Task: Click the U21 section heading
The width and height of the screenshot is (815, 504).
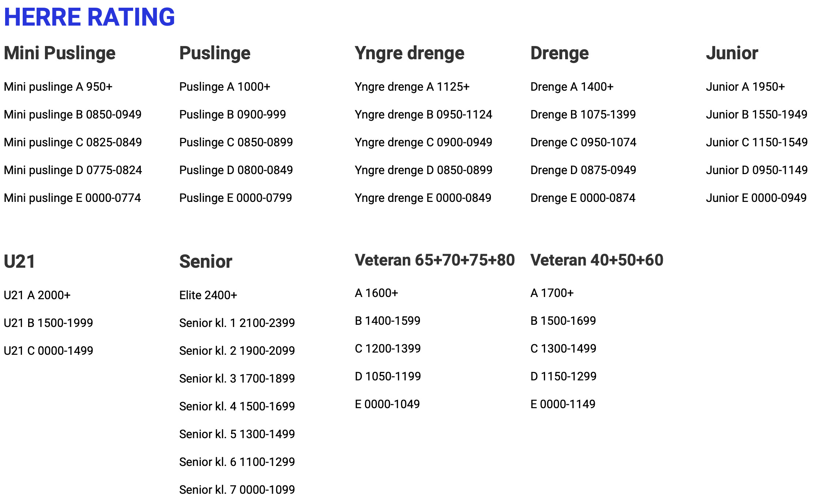Action: coord(19,262)
